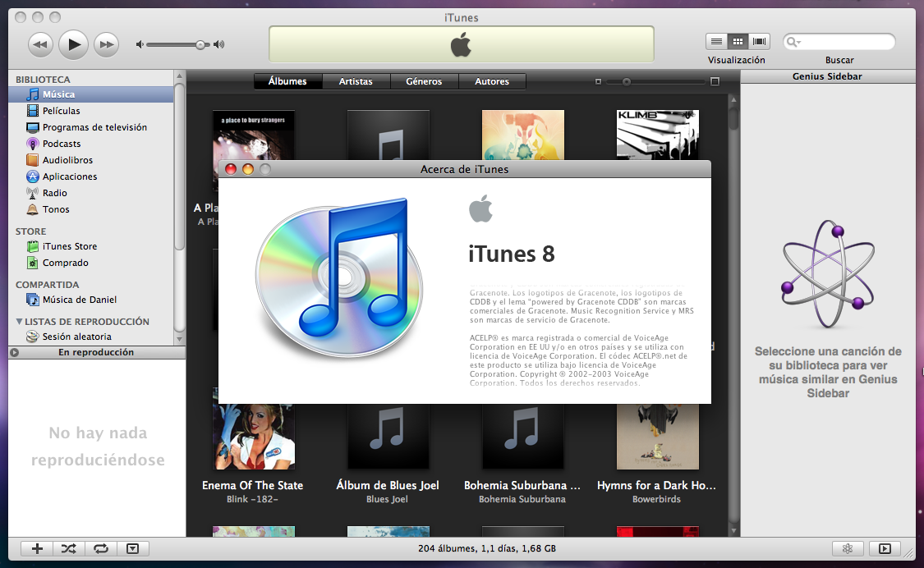Switch to Cover Flow view icon
The image size is (924, 568).
[760, 41]
